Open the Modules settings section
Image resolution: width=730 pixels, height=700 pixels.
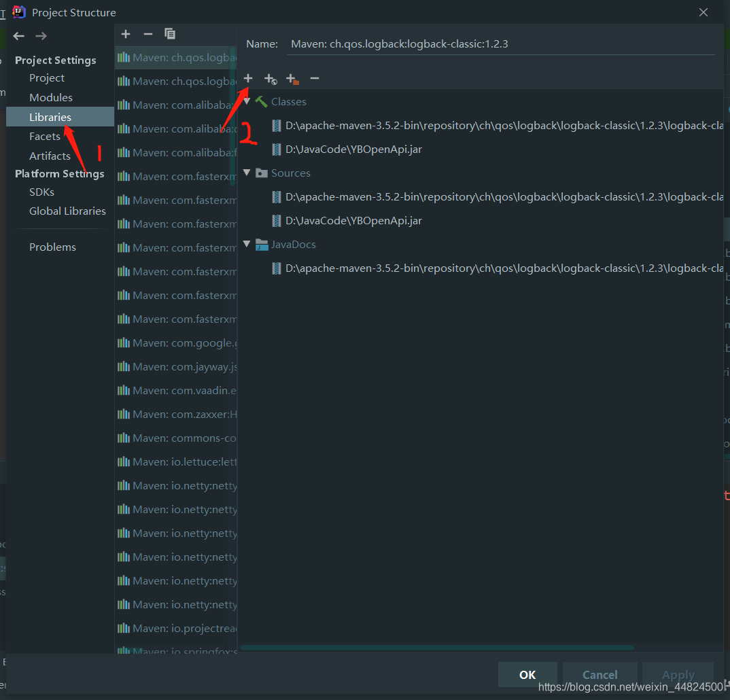click(x=51, y=98)
